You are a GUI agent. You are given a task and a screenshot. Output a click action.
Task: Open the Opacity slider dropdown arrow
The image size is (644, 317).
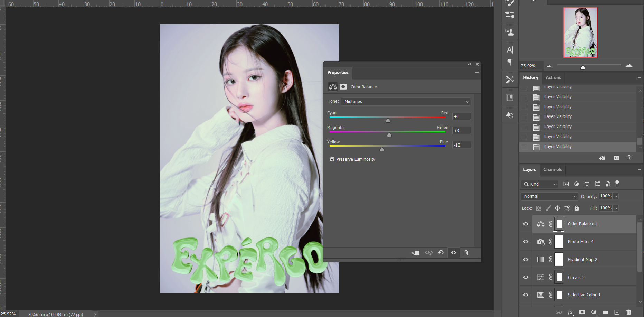coord(616,196)
